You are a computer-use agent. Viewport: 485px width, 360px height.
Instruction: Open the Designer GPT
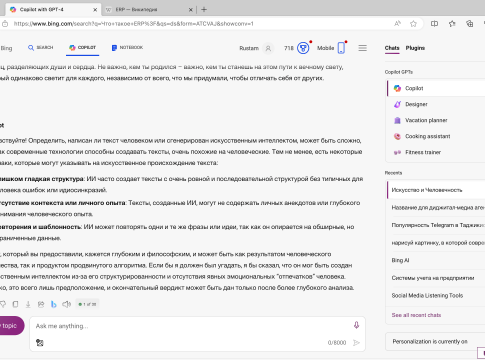[436, 104]
